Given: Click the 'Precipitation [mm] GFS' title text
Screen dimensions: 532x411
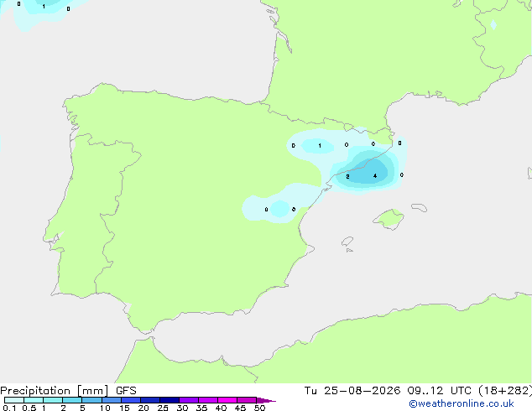Looking at the screenshot, I should click(x=68, y=391).
